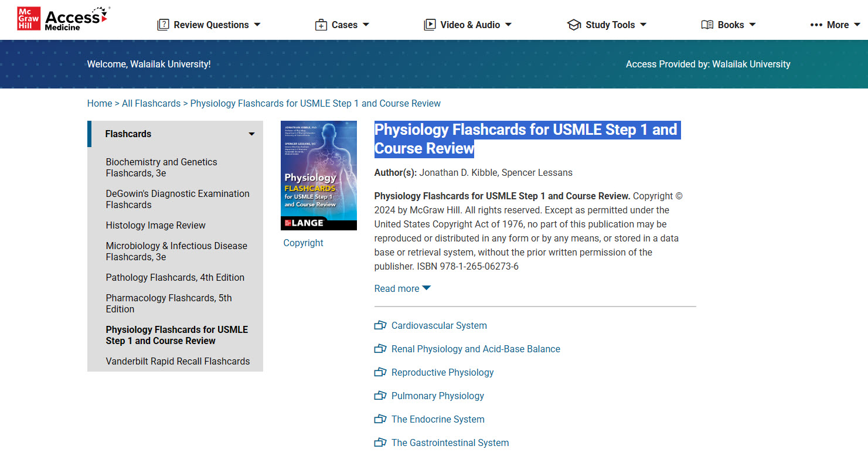Viewport: 868px width, 456px height.
Task: Select DeGowin's Diagnostic Examination Flashcards
Action: point(178,199)
